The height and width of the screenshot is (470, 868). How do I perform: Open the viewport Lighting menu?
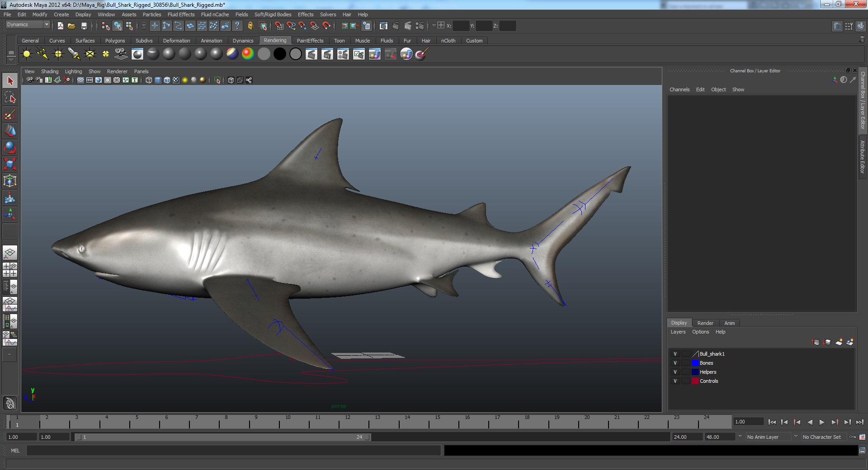tap(73, 71)
